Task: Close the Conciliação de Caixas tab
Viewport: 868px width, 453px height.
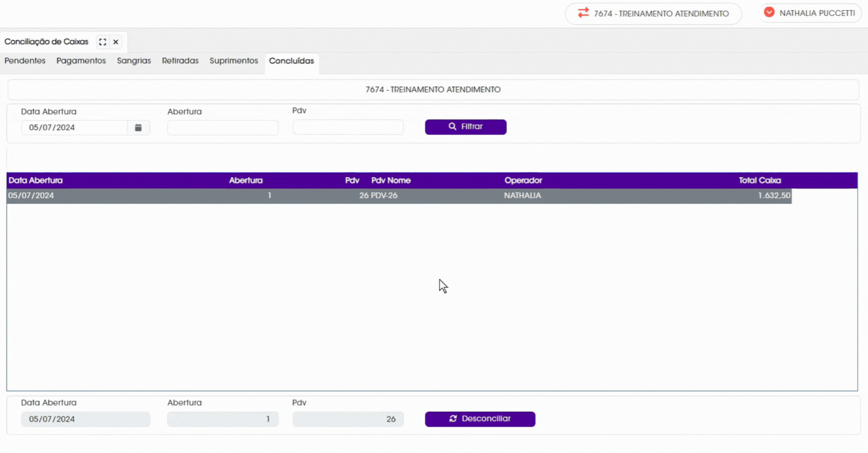Action: pos(116,42)
